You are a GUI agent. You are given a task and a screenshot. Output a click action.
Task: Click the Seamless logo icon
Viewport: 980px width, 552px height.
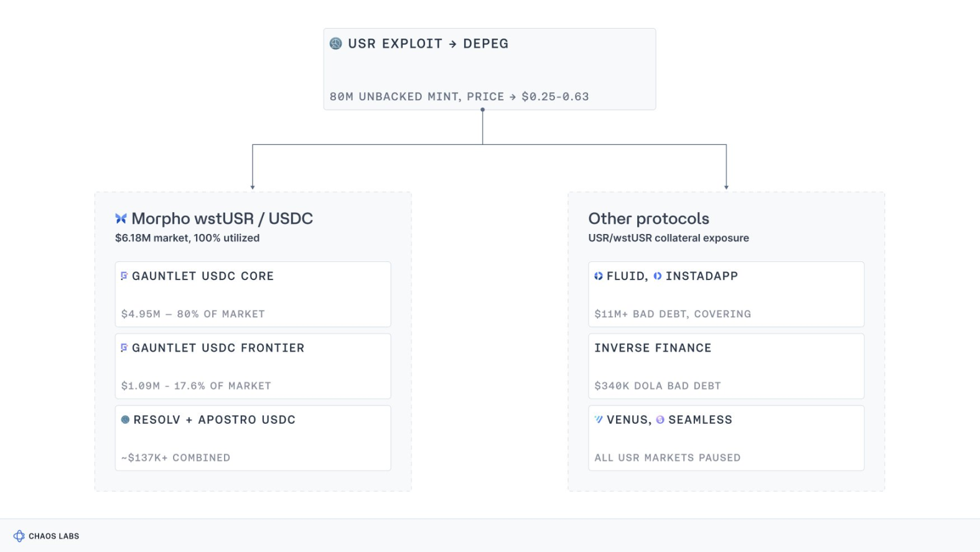point(660,419)
